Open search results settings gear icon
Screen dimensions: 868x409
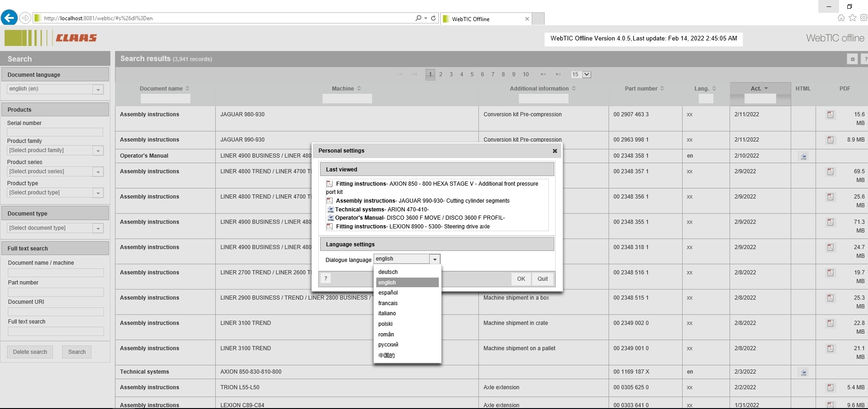[852, 59]
